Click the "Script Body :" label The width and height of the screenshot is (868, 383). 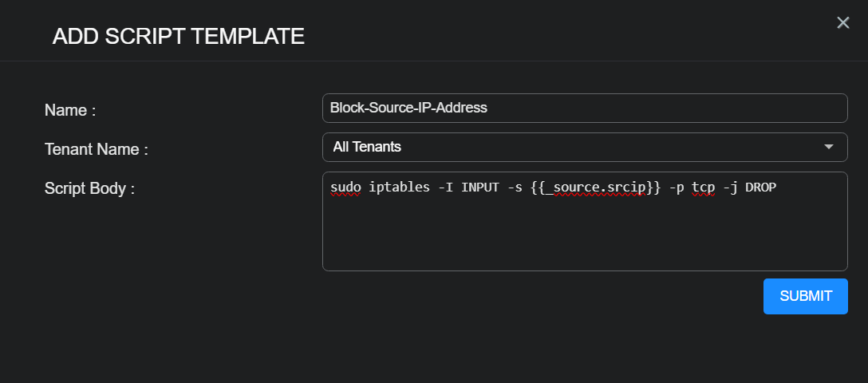89,189
